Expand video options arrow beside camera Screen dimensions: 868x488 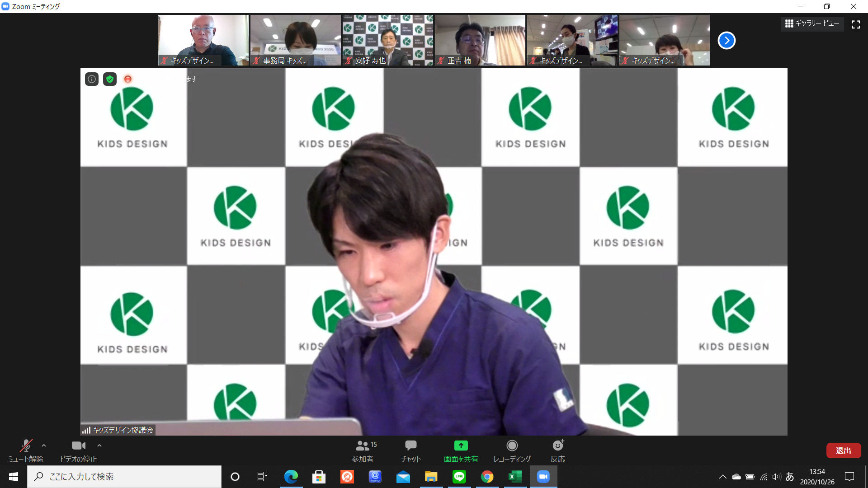coord(99,446)
